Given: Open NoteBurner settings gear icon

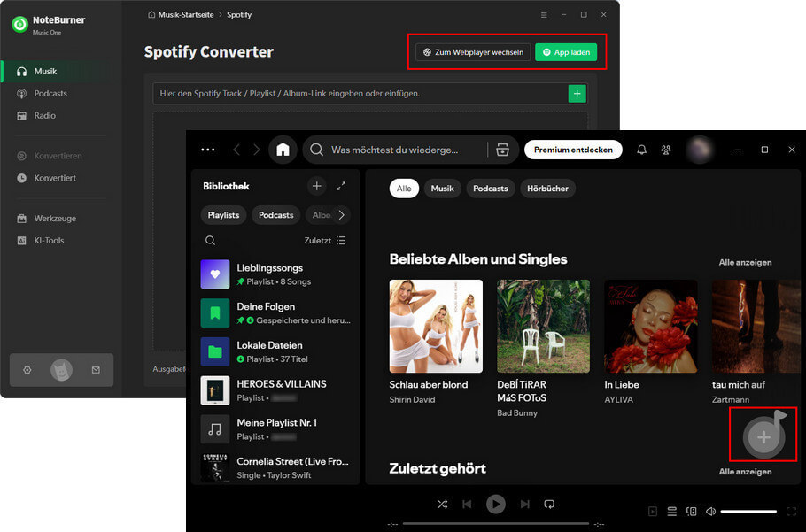Looking at the screenshot, I should (27, 370).
